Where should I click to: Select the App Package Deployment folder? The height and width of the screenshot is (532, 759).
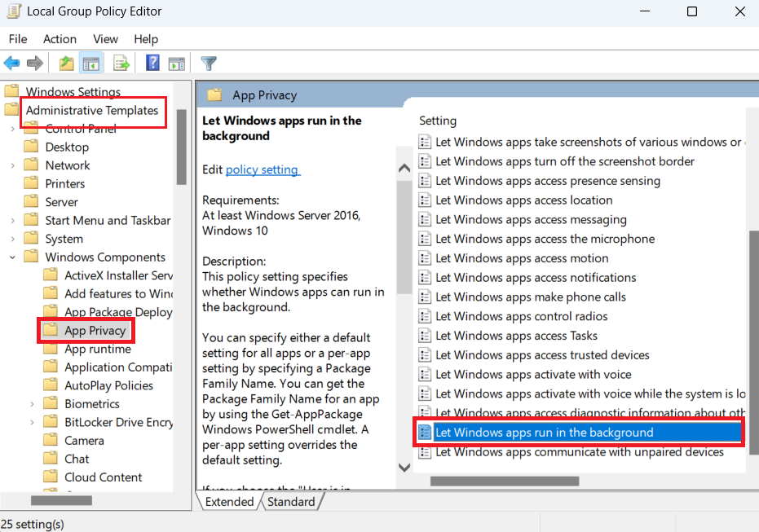click(x=118, y=312)
